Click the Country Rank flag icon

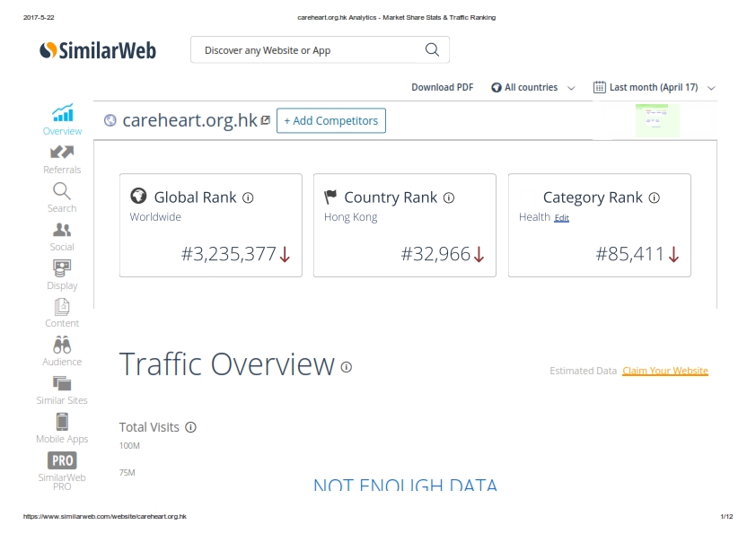[x=330, y=197]
